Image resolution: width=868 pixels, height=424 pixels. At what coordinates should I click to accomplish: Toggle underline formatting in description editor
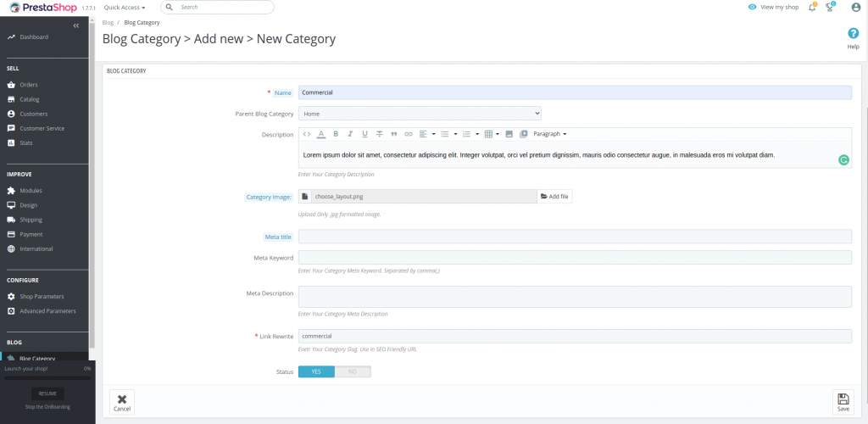(364, 134)
